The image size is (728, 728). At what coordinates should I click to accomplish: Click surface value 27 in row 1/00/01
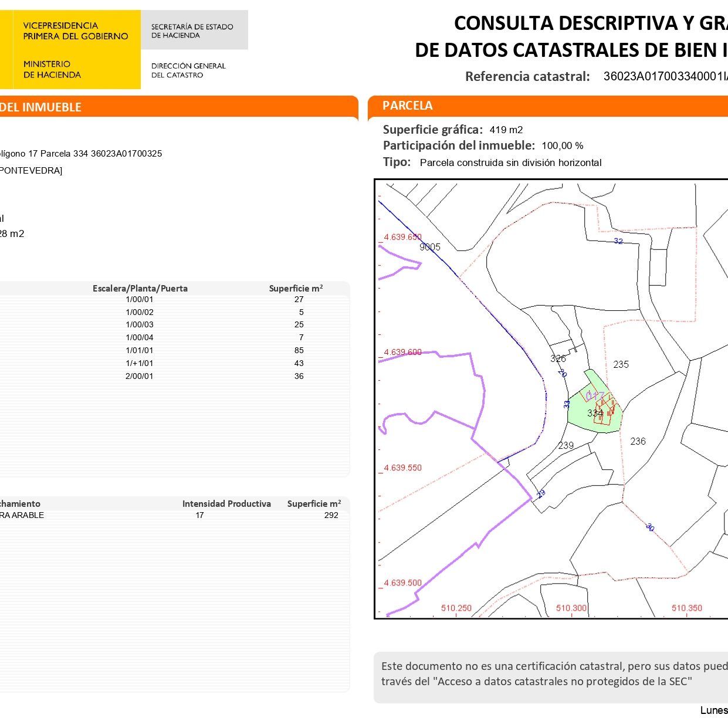point(299,299)
